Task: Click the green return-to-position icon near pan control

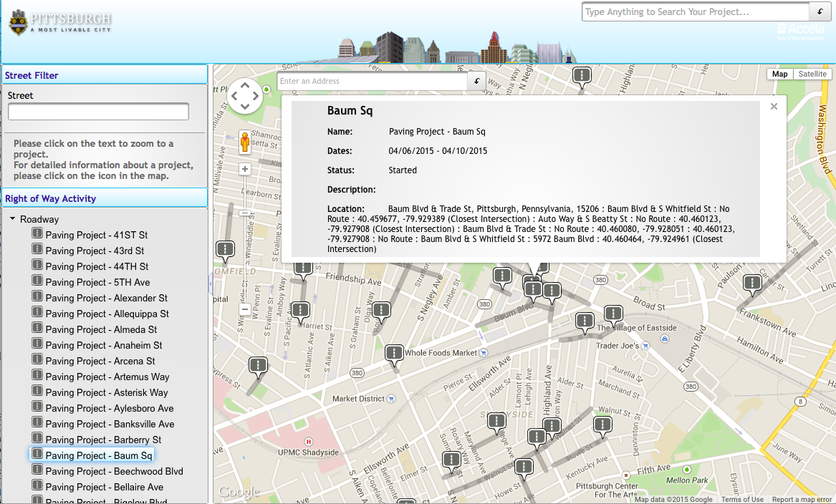Action: [x=266, y=89]
